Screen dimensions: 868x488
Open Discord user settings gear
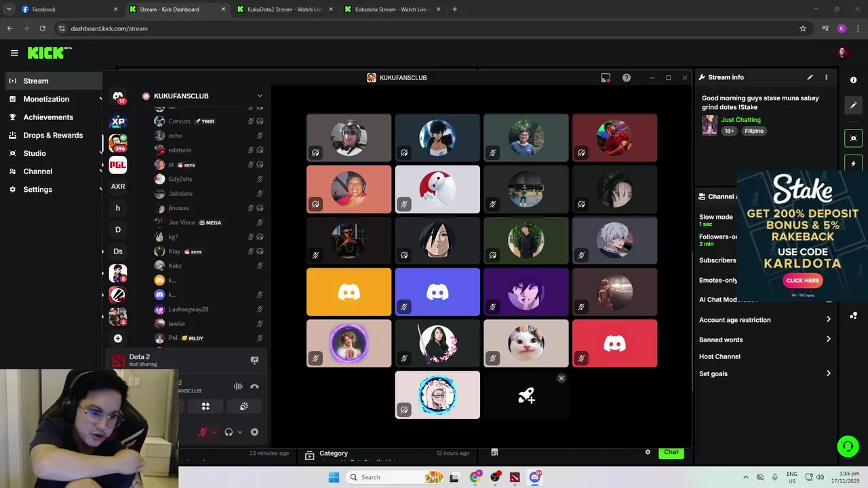pyautogui.click(x=254, y=432)
